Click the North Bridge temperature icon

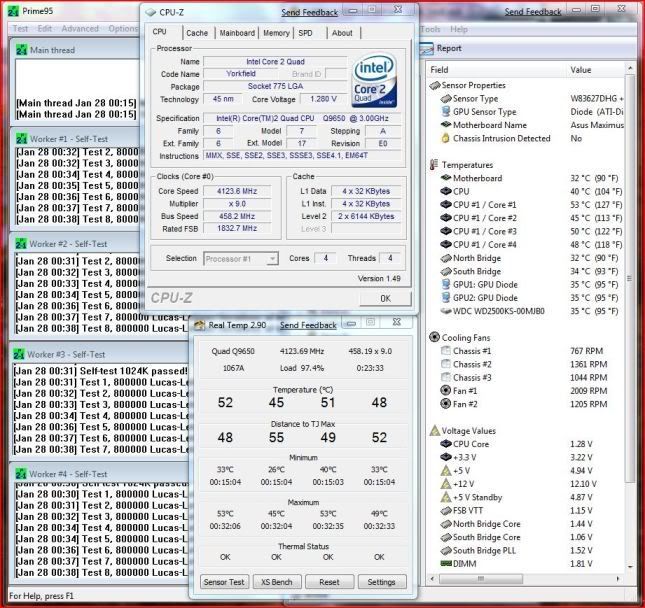[446, 258]
